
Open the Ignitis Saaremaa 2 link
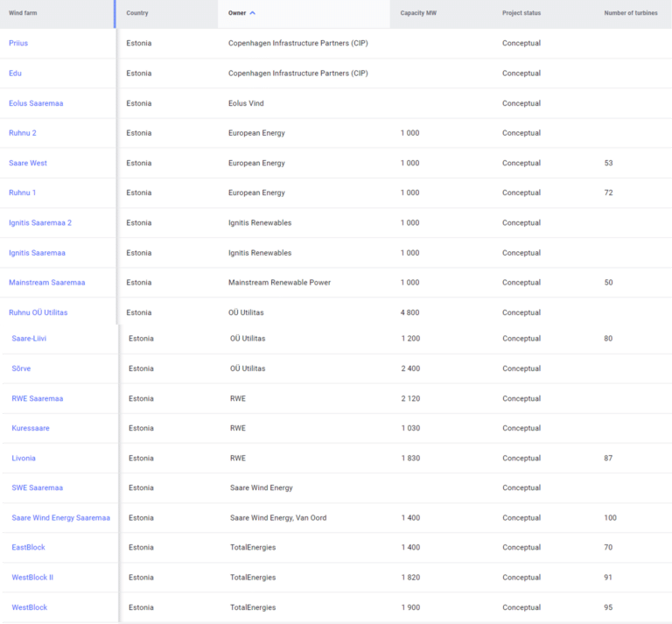point(40,223)
